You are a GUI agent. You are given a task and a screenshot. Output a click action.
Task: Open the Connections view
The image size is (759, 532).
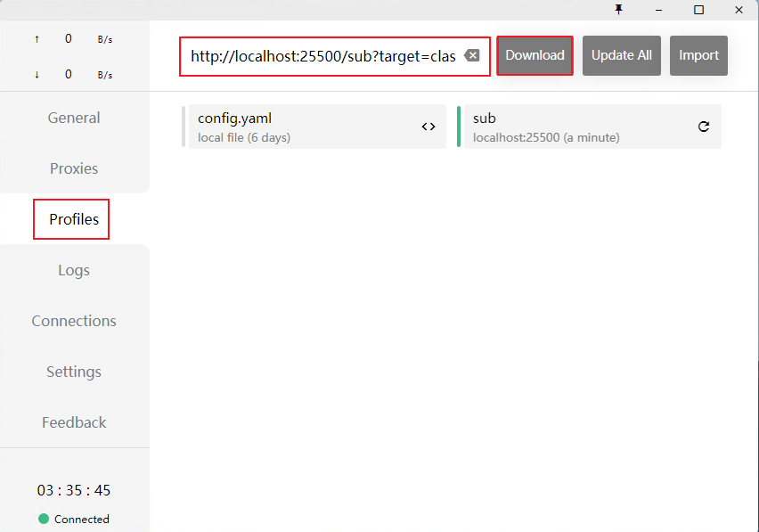point(74,321)
